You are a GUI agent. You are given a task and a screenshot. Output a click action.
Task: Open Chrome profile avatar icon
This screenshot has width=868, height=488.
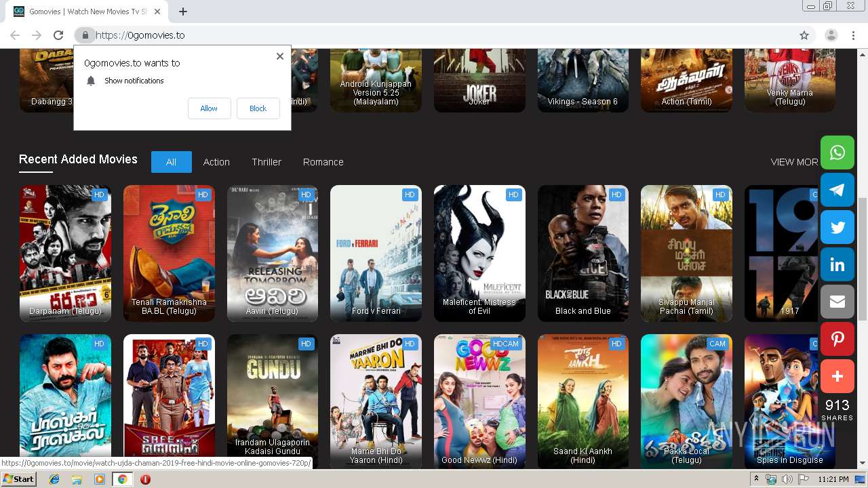[x=831, y=35]
